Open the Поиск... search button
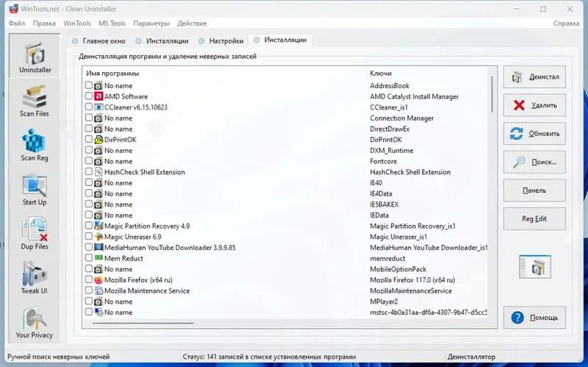 pos(534,162)
